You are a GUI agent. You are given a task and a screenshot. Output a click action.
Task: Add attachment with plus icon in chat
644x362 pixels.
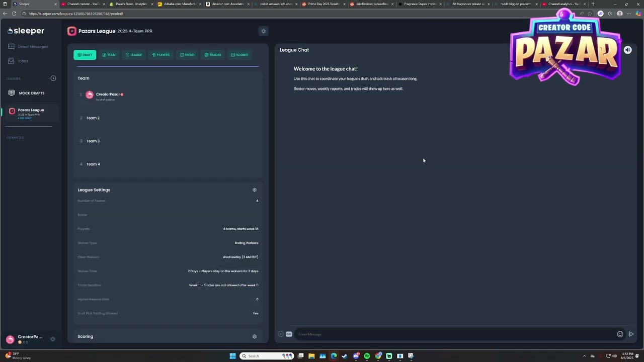point(281,334)
